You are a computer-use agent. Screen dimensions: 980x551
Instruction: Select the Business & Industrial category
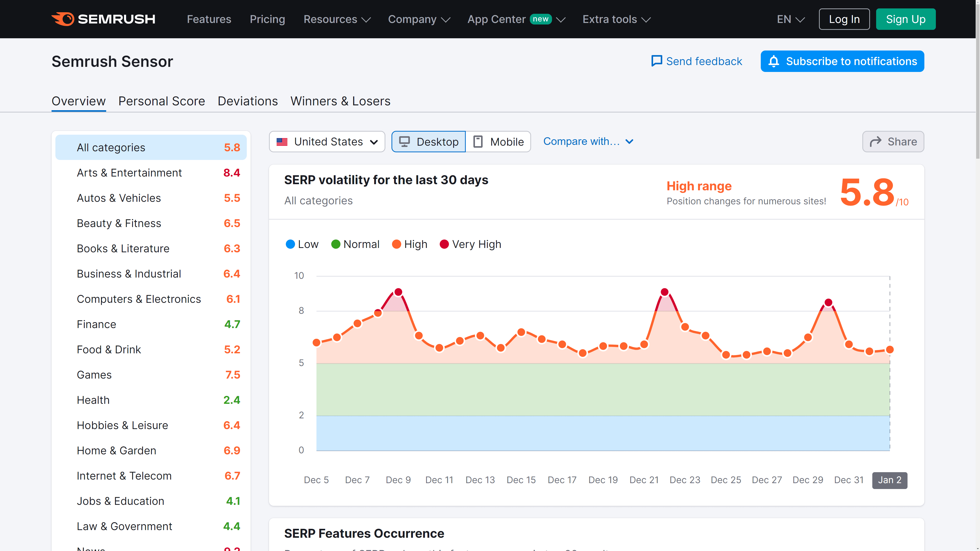tap(151, 274)
